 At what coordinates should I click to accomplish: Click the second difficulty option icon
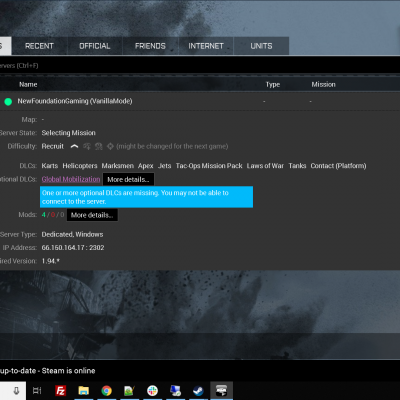tap(87, 146)
